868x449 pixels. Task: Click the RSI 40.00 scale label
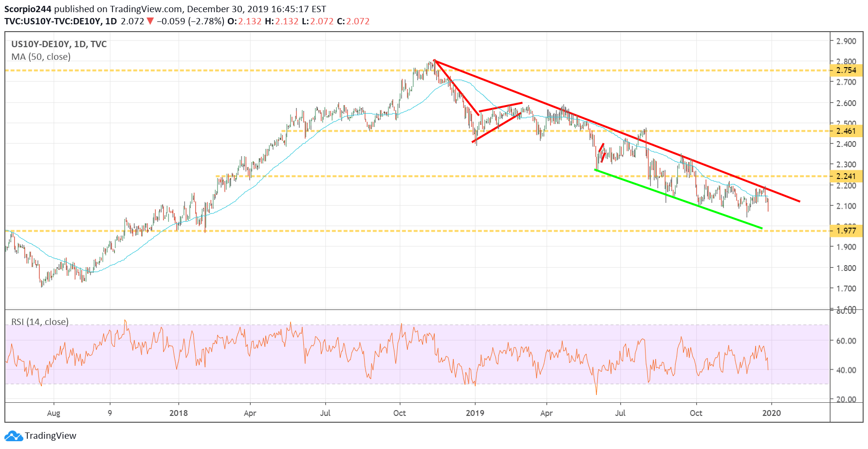[846, 370]
